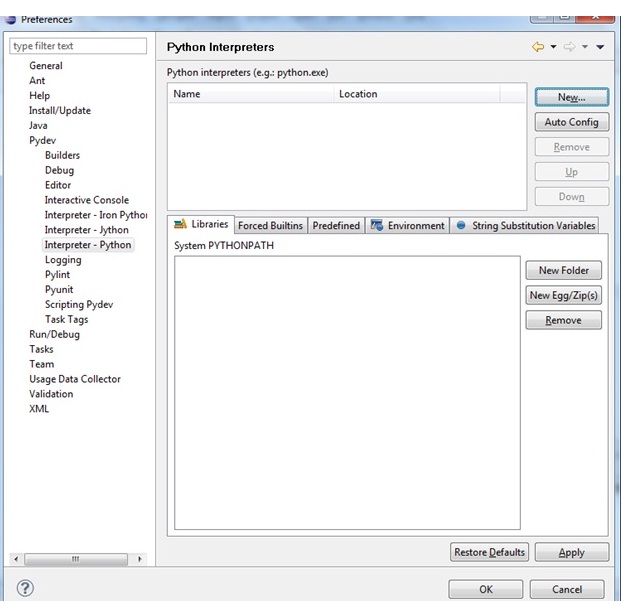Click the New Folder button
Viewport: 623px width, 601px height.
[x=564, y=270]
